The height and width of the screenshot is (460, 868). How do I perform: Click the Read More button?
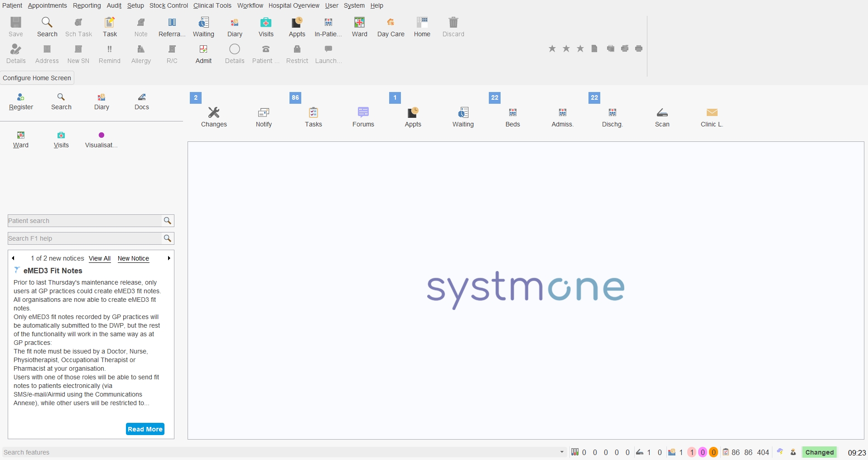(145, 429)
